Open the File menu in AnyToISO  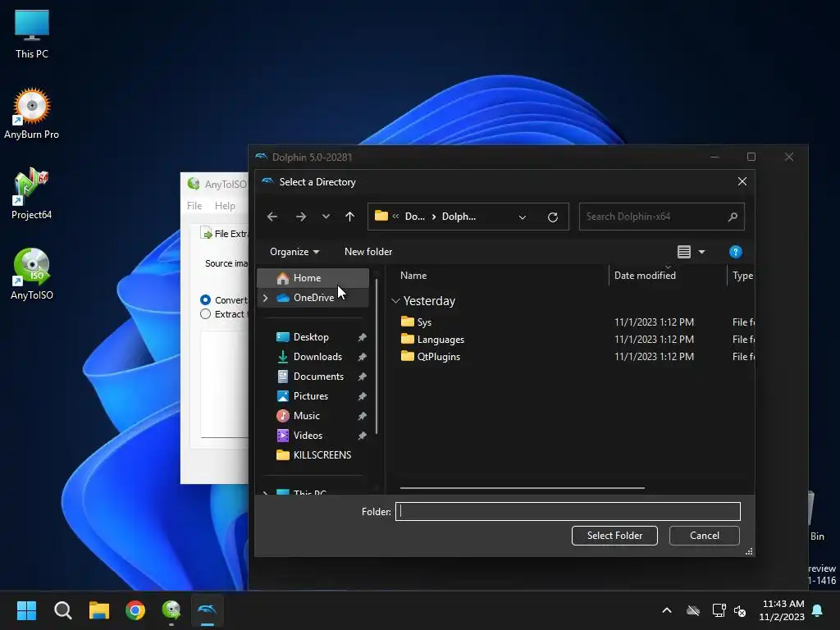click(194, 206)
